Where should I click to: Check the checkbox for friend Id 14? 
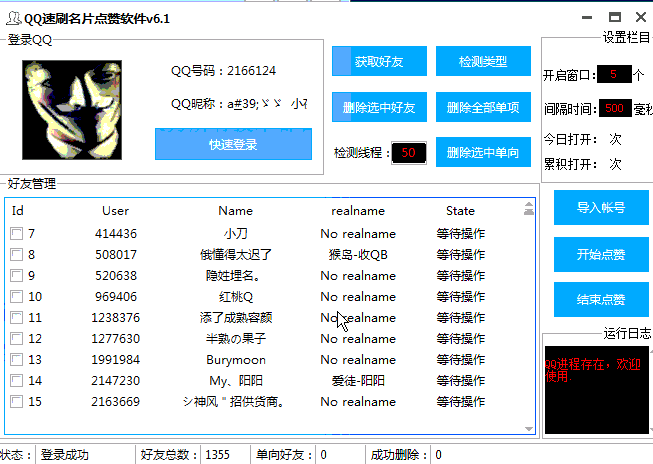coord(17,380)
